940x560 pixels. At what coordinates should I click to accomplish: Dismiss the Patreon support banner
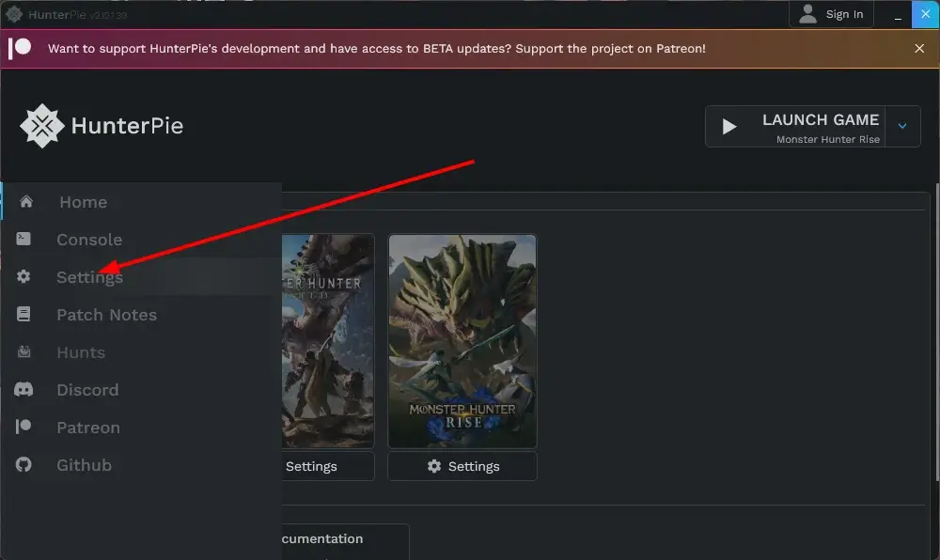[x=919, y=49]
